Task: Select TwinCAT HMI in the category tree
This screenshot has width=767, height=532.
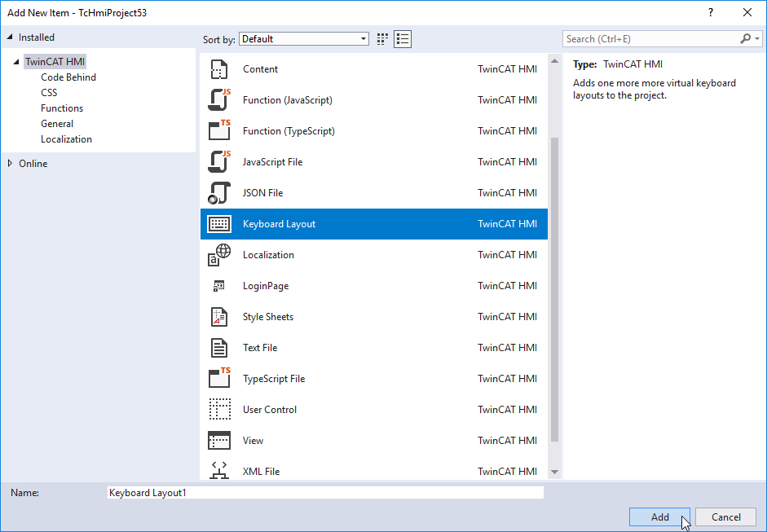Action: point(55,62)
